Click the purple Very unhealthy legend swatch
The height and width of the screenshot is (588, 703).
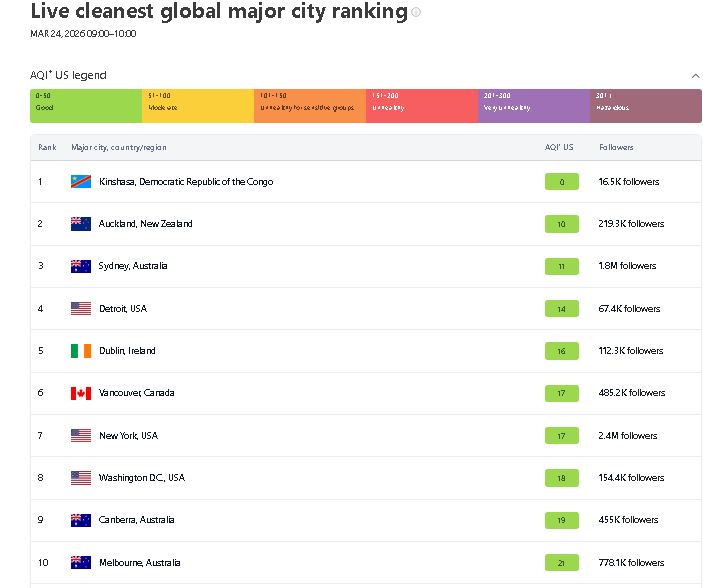(534, 106)
